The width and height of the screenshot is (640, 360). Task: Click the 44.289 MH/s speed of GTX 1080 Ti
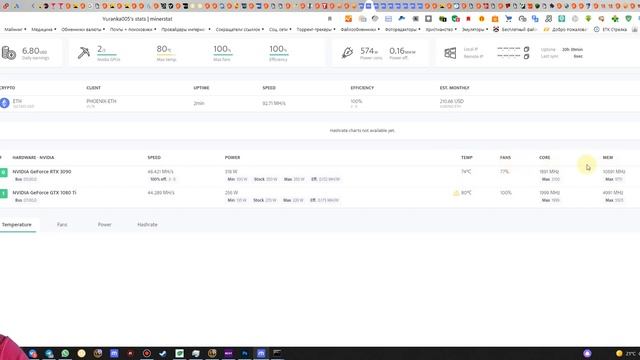point(161,192)
